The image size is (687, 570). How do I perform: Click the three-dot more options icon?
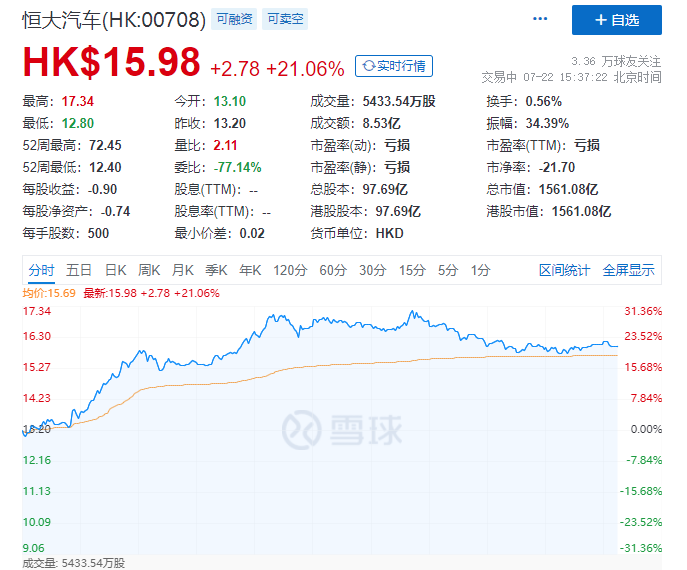[540, 20]
